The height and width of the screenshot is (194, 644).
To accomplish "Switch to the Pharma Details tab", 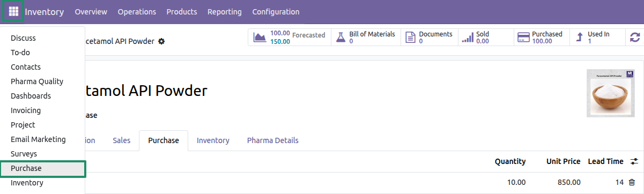I will [x=272, y=140].
